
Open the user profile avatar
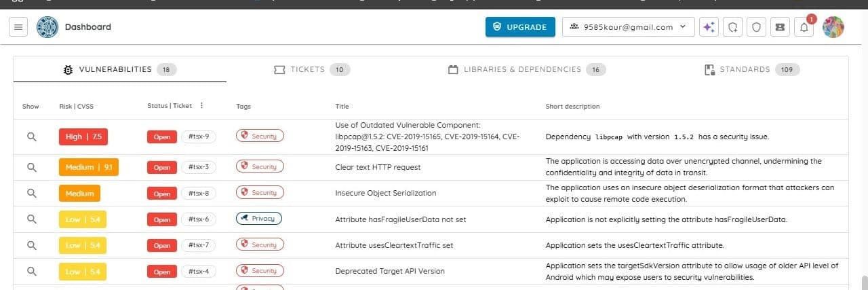(833, 27)
